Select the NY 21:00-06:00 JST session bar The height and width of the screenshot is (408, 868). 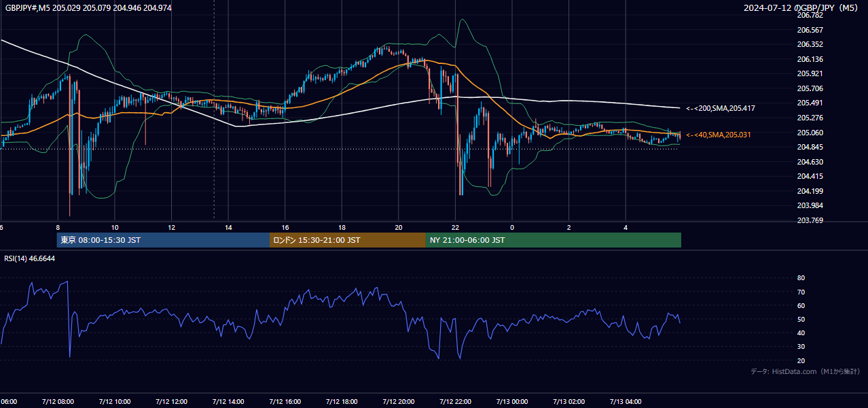click(554, 240)
